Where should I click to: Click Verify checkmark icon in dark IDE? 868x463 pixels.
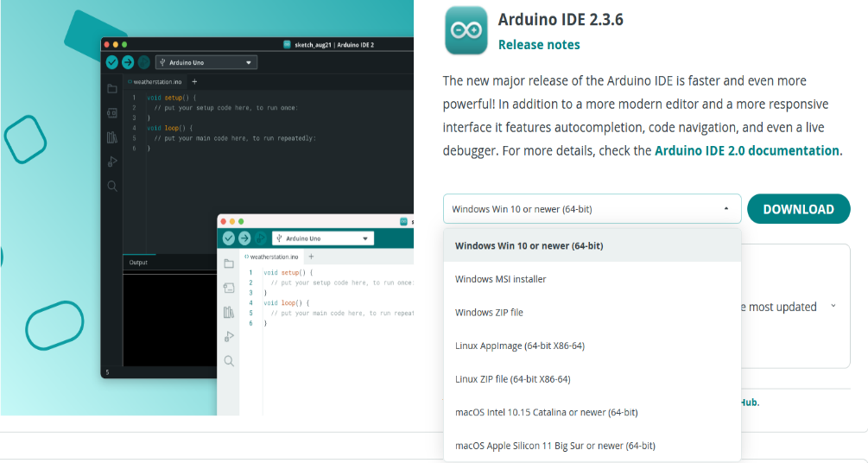[x=111, y=62]
